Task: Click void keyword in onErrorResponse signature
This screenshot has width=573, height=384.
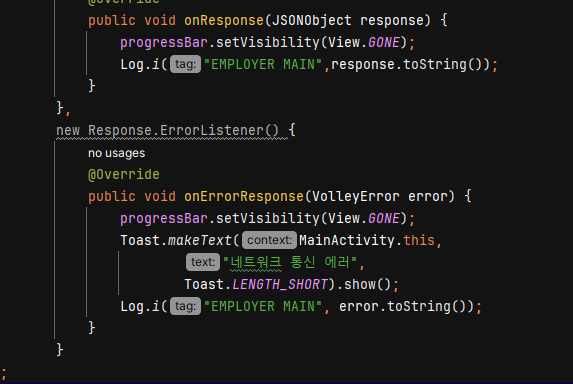Action: point(160,197)
